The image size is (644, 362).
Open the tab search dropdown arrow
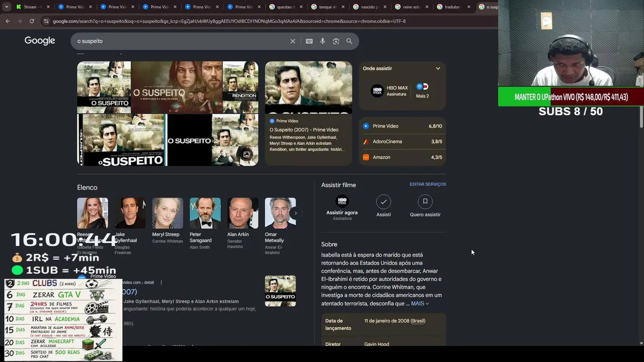click(6, 7)
